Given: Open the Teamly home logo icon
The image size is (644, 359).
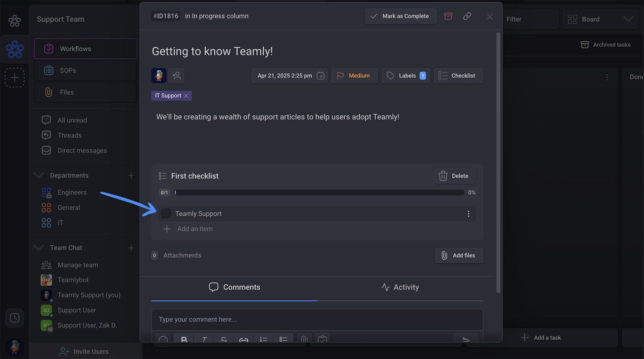Looking at the screenshot, I should click(x=15, y=21).
